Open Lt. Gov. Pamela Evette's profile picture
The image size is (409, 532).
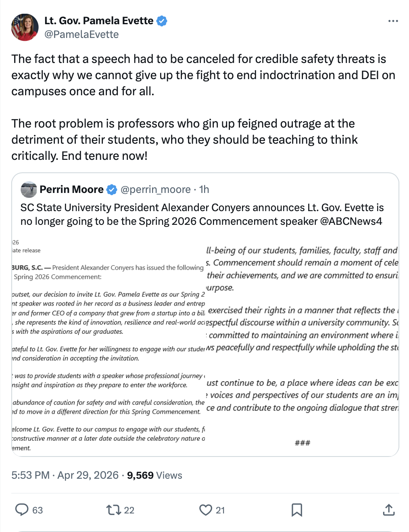[25, 27]
